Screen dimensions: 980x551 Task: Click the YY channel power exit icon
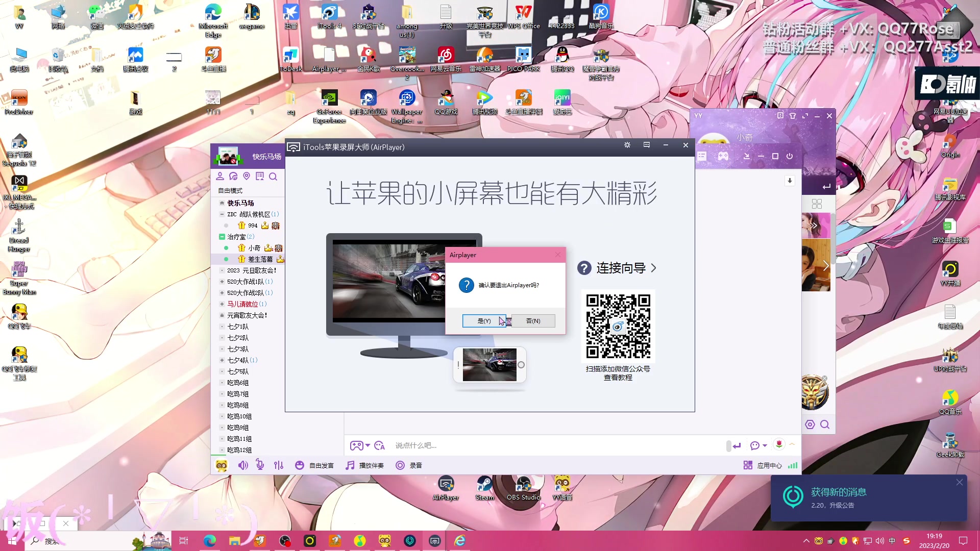point(790,156)
